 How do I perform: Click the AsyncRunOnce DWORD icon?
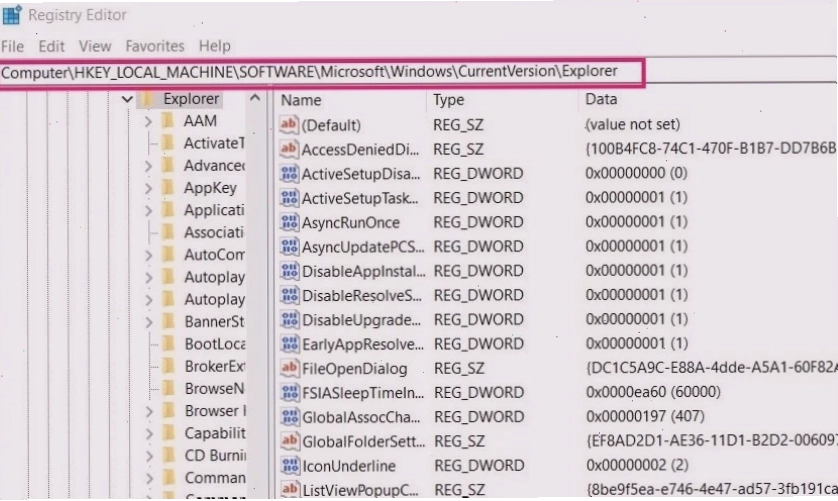(289, 222)
